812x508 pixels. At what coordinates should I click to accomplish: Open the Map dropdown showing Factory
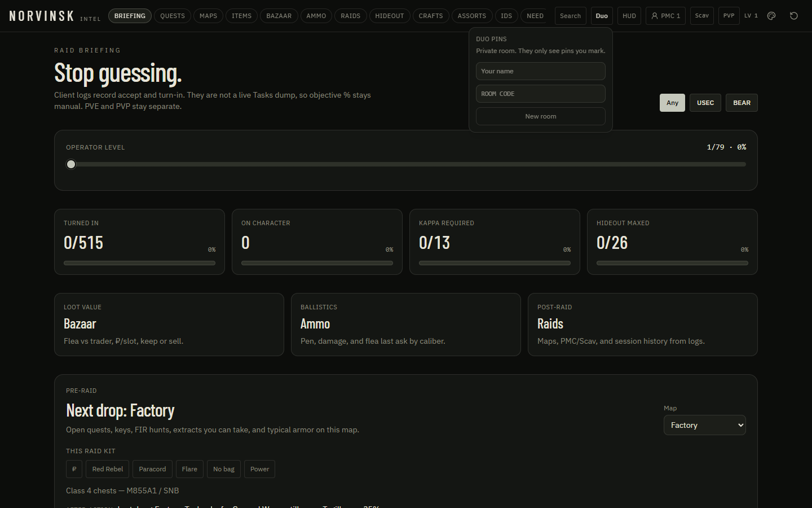pyautogui.click(x=705, y=425)
